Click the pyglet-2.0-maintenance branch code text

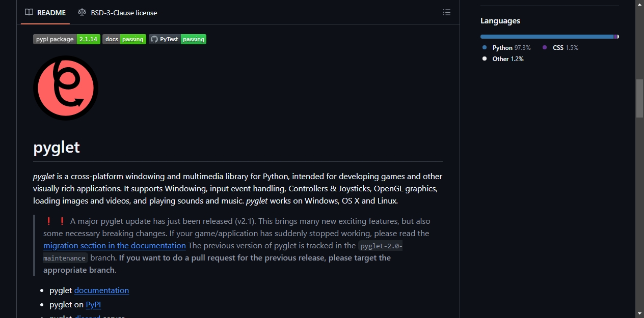tap(380, 246)
